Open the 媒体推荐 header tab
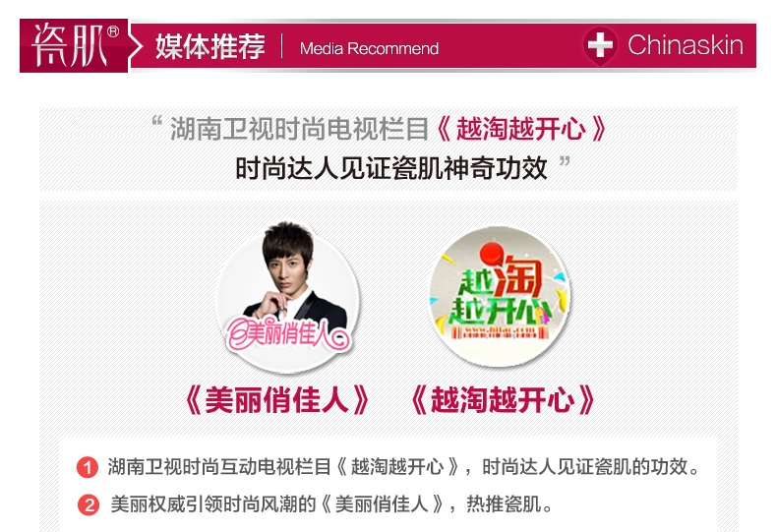The image size is (777, 532). pyautogui.click(x=210, y=46)
